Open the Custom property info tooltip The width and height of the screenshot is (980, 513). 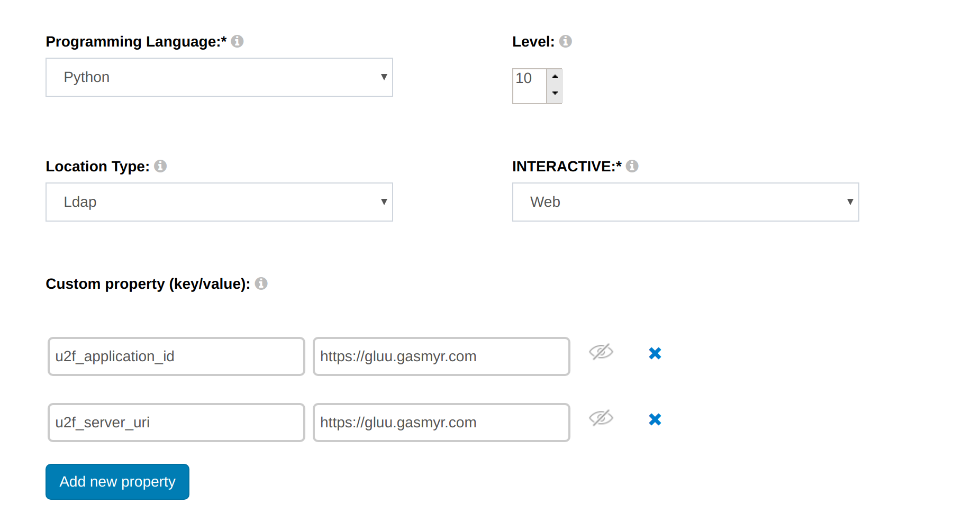pos(261,284)
